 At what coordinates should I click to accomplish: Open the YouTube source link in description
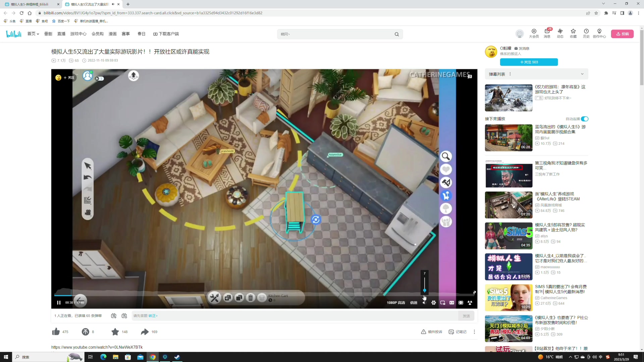click(97, 347)
